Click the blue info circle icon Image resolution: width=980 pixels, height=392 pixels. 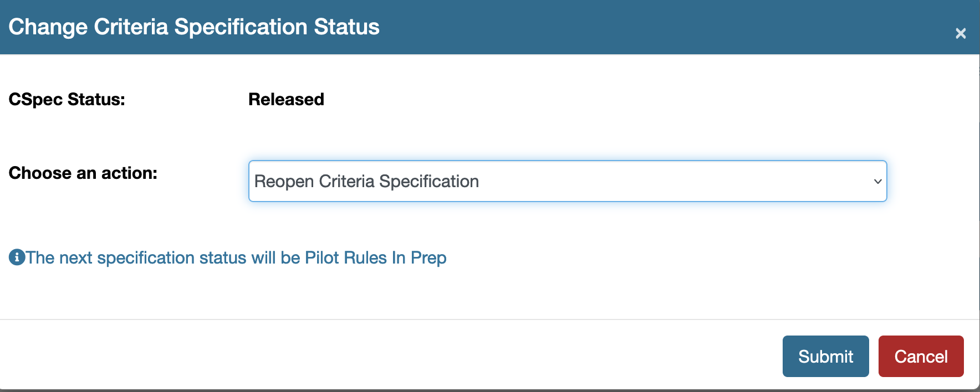pos(17,257)
